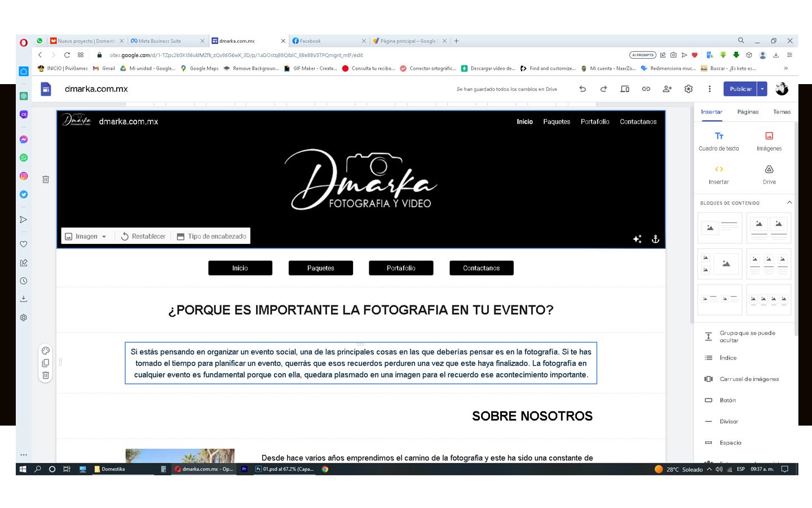
Task: Switch to the Páginas tab
Action: point(748,112)
